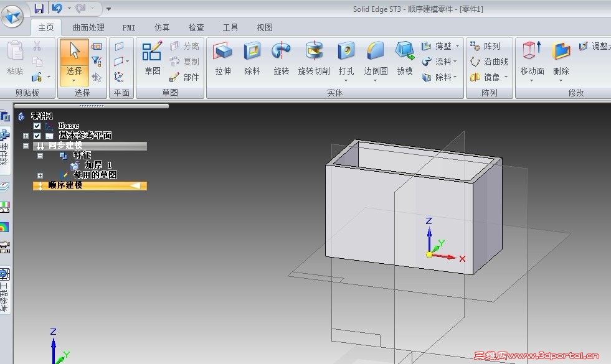Open the 曲面处理 ribbon tab
Screen dimensions: 611x364
pyautogui.click(x=89, y=27)
